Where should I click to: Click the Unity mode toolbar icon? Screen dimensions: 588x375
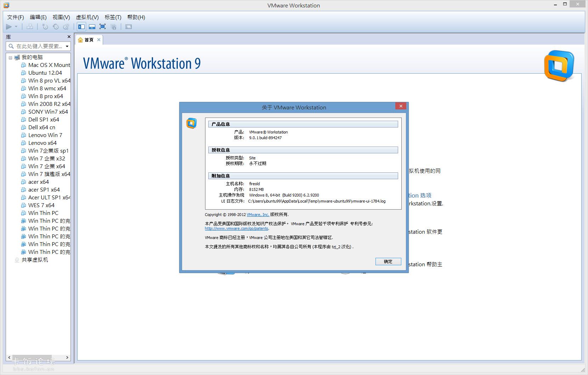coord(113,27)
